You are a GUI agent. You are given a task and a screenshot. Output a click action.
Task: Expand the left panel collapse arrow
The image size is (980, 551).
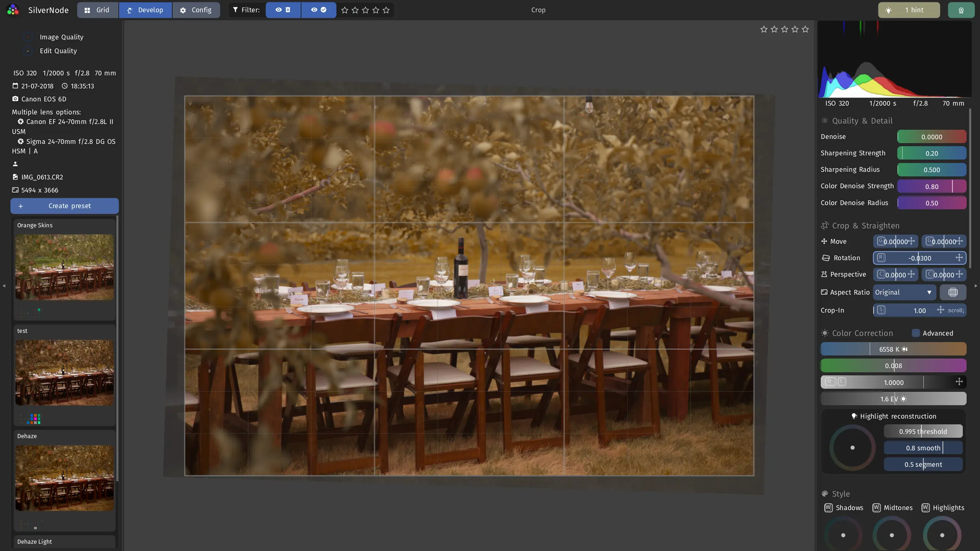pyautogui.click(x=4, y=285)
